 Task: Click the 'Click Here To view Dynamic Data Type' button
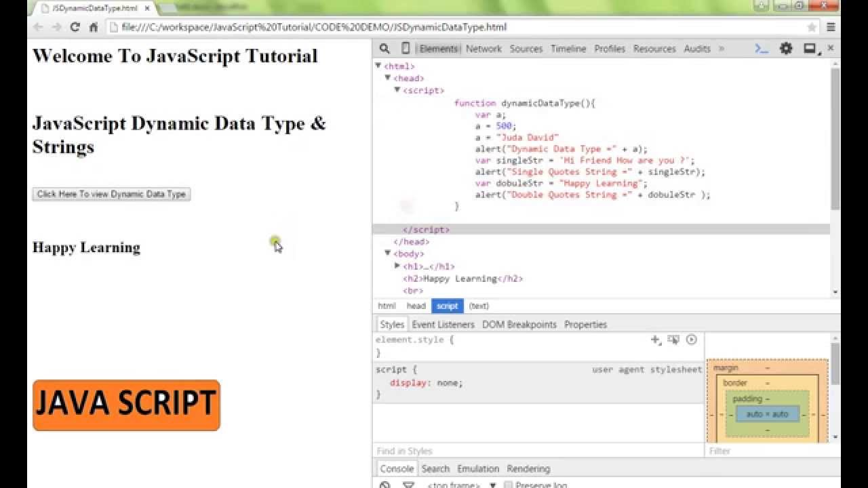coord(111,194)
